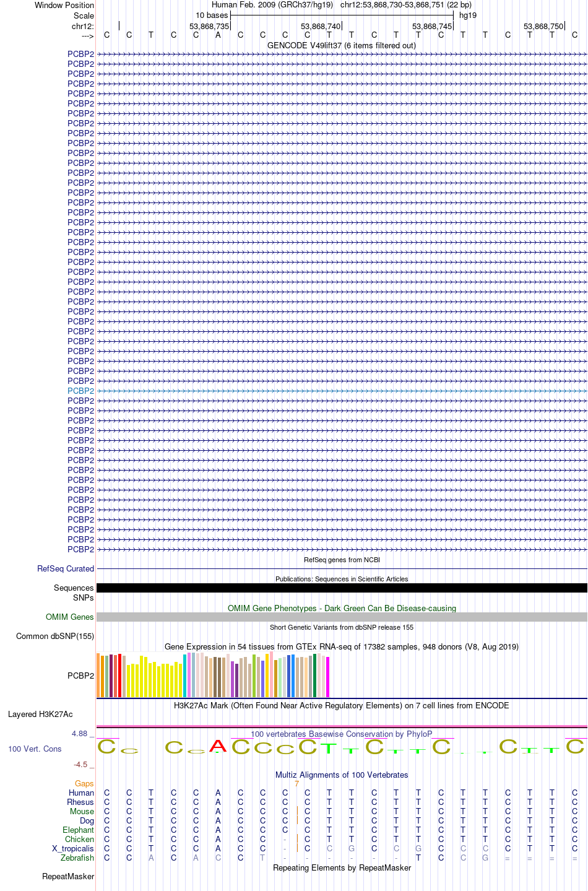Select the Elephant alignment row label
The image size is (588, 891).
point(79,830)
